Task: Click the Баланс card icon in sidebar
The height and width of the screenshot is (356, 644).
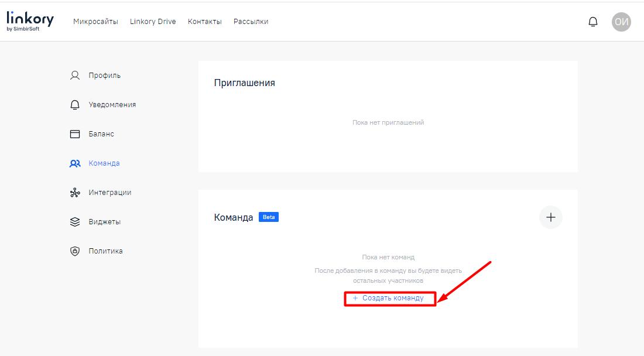Action: (74, 133)
